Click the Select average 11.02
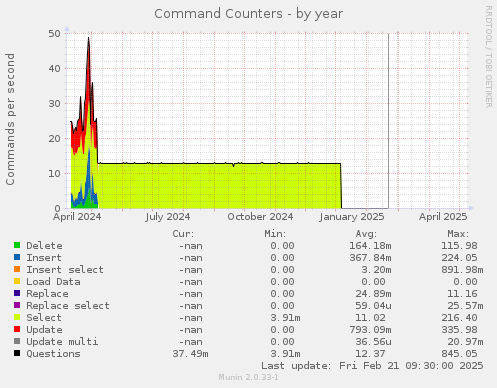 click(370, 318)
